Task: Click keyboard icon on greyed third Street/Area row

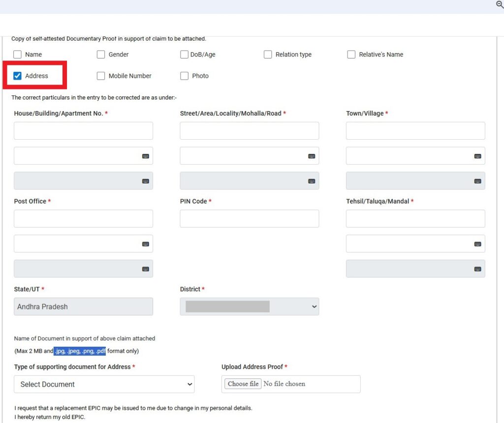Action: coord(312,181)
